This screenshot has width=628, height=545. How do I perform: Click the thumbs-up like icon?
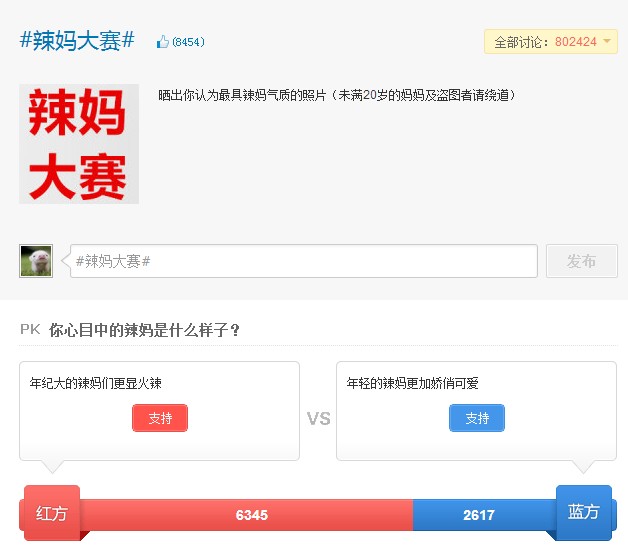point(162,42)
